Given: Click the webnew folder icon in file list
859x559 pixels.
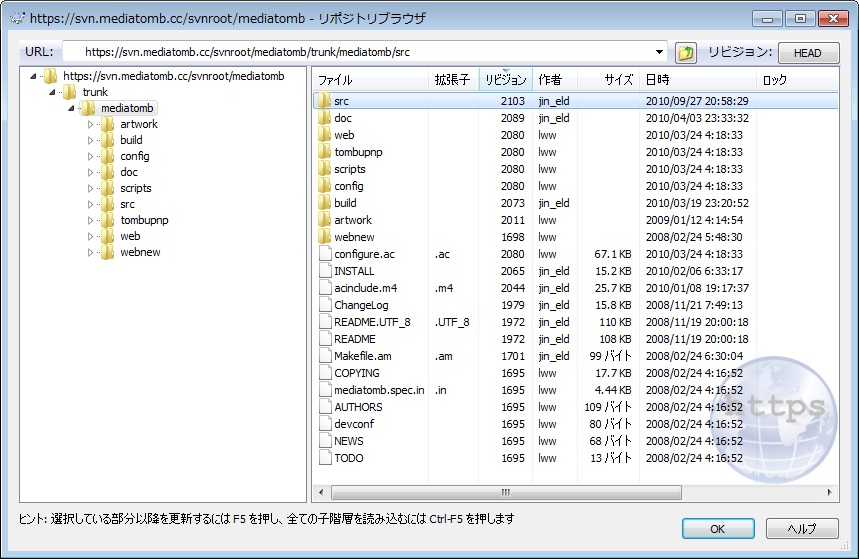Looking at the screenshot, I should click(324, 237).
